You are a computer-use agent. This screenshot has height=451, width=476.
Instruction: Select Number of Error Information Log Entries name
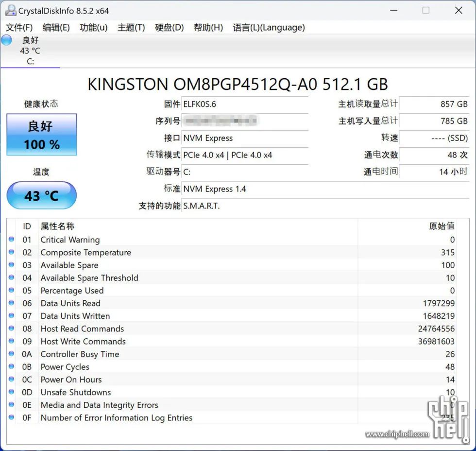pyautogui.click(x=117, y=418)
